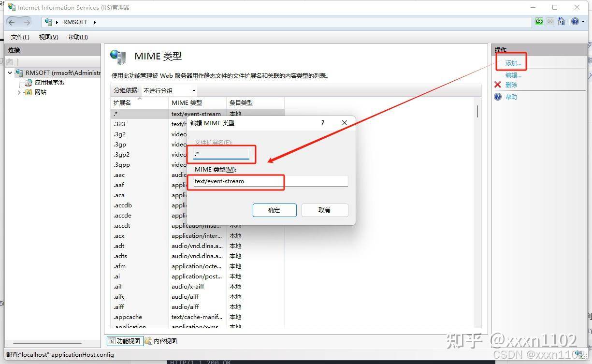Click the connections pane toolbar icon

point(10,62)
